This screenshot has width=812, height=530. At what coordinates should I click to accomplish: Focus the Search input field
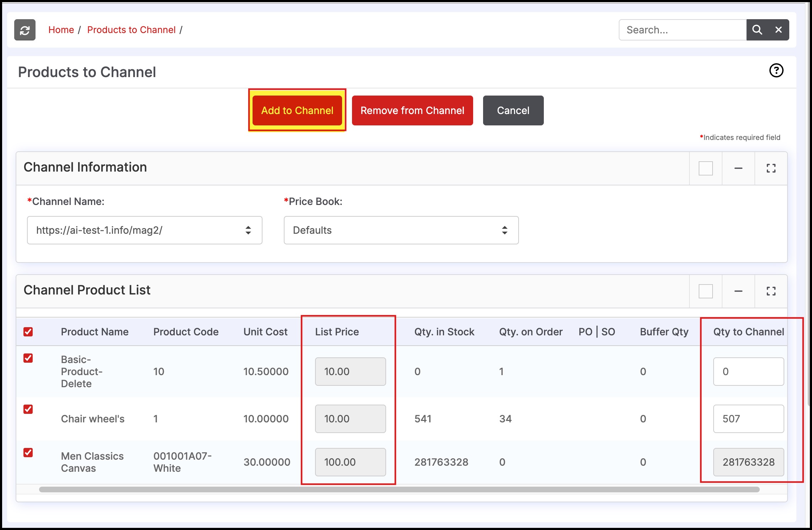tap(683, 30)
